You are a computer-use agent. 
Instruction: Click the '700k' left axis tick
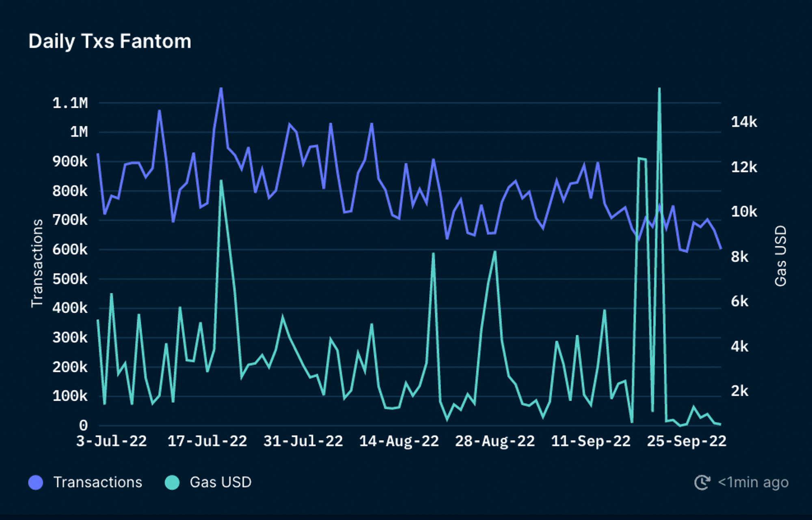(x=70, y=220)
